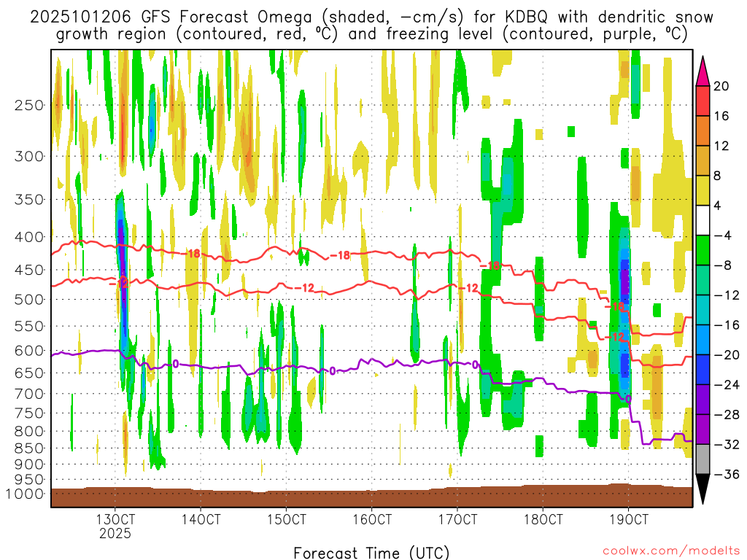Click the 190CT time axis label
The width and height of the screenshot is (747, 560).
[x=629, y=519]
